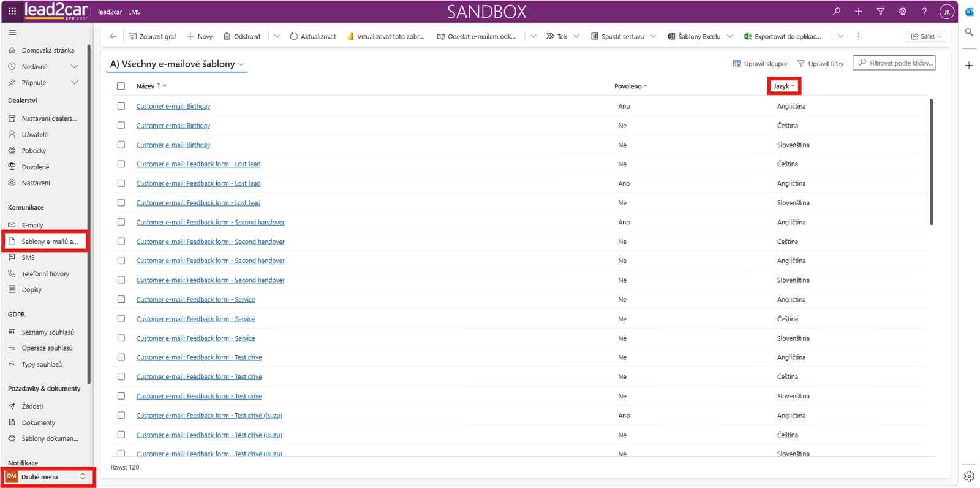This screenshot has height=488, width=980.
Task: Open the Angličtina 'Customer e-mail: Feedback form - Service' link
Action: point(195,299)
